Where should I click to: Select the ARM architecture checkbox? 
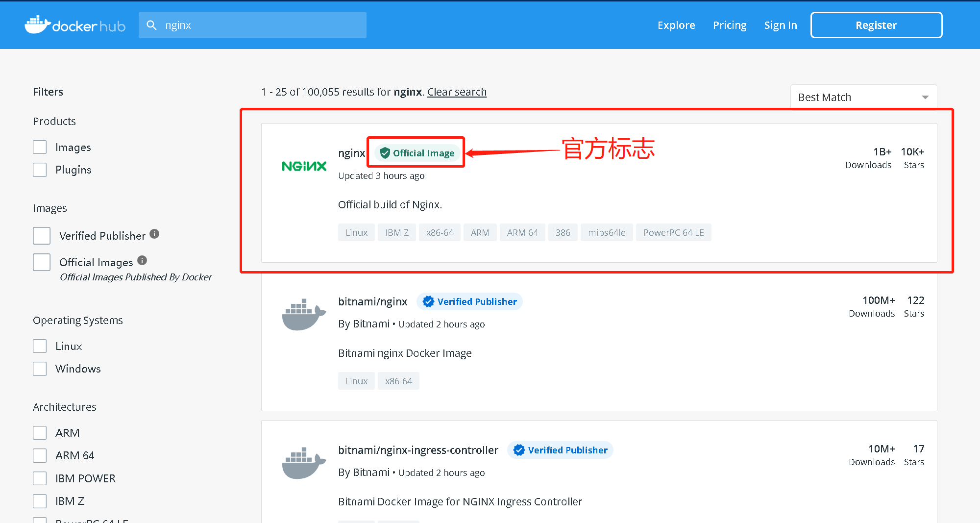(40, 433)
